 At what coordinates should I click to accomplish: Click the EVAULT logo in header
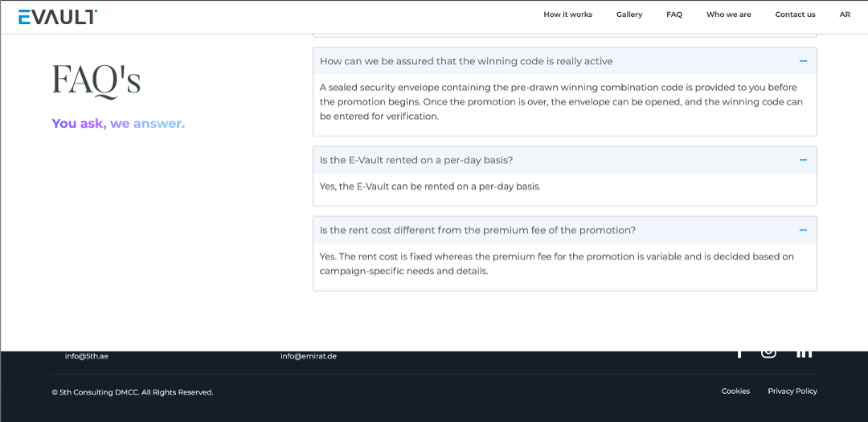58,17
